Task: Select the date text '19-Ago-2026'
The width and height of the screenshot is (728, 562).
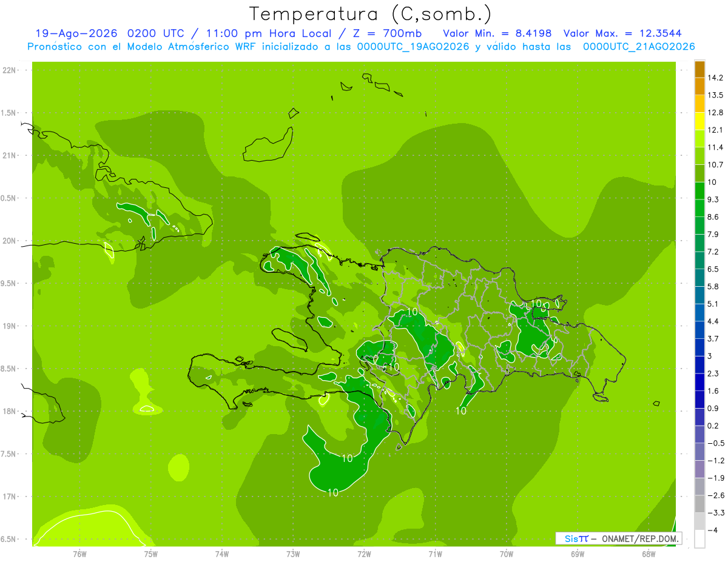Action: tap(76, 33)
